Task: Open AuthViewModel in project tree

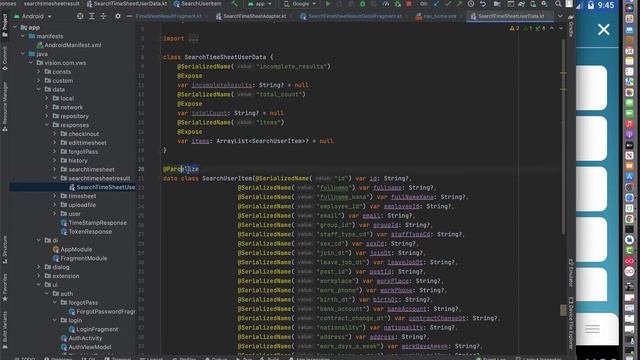Action: coord(86,347)
